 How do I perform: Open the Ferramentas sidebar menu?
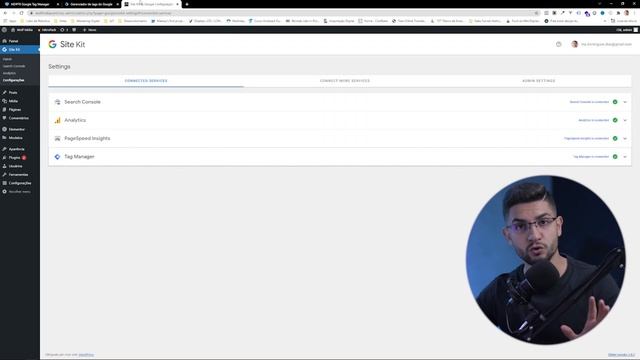pos(18,175)
